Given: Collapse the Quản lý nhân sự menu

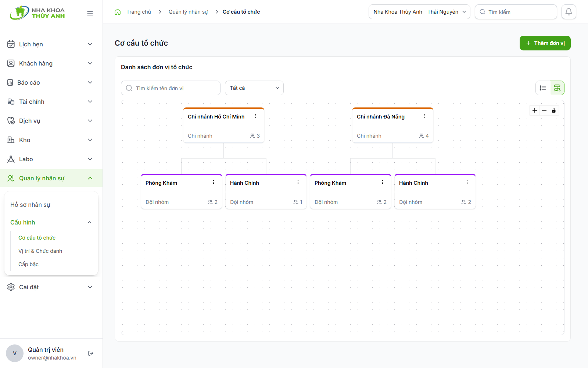Looking at the screenshot, I should click(x=51, y=178).
